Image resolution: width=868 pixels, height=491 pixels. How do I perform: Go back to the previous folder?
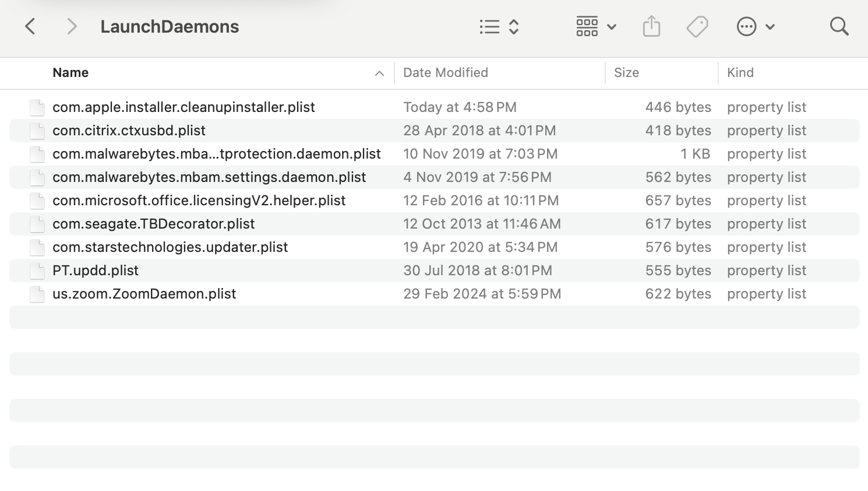point(30,26)
